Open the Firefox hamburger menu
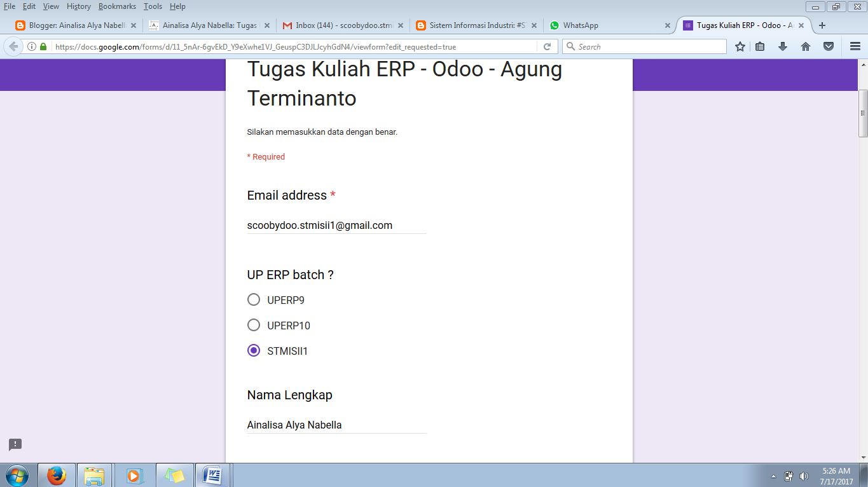Viewport: 868px width, 487px height. click(855, 46)
